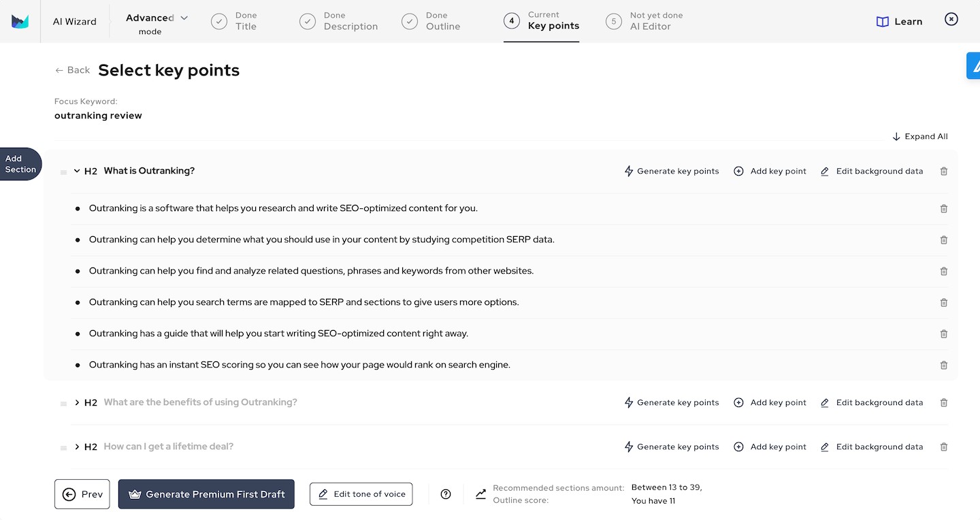Click key point 'Outranking is a software that helps you research'

click(x=283, y=208)
